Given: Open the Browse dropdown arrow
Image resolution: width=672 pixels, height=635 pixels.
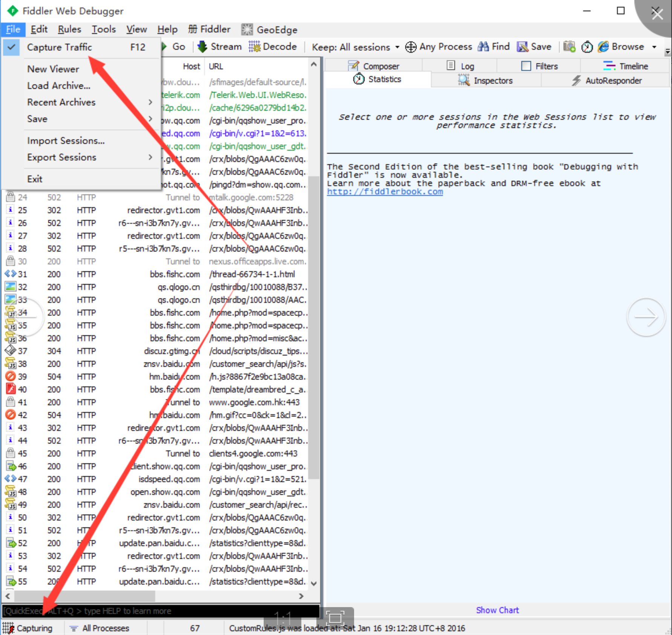Looking at the screenshot, I should [x=654, y=47].
